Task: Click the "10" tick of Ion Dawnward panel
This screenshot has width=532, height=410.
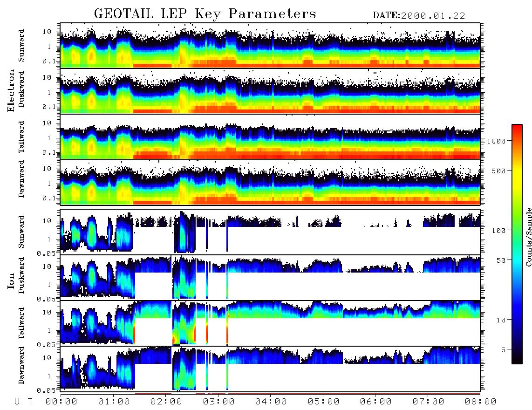Action: 47,358
